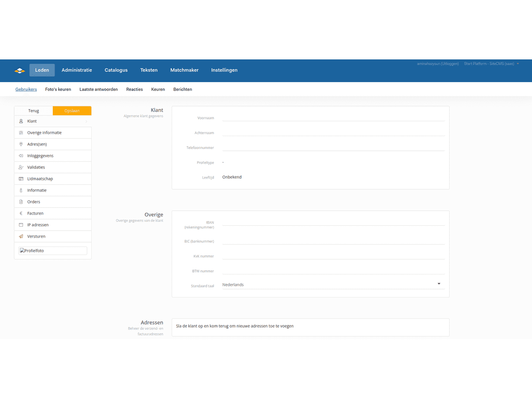Click the Profielfoto image placeholder
The image size is (532, 399).
tap(53, 250)
